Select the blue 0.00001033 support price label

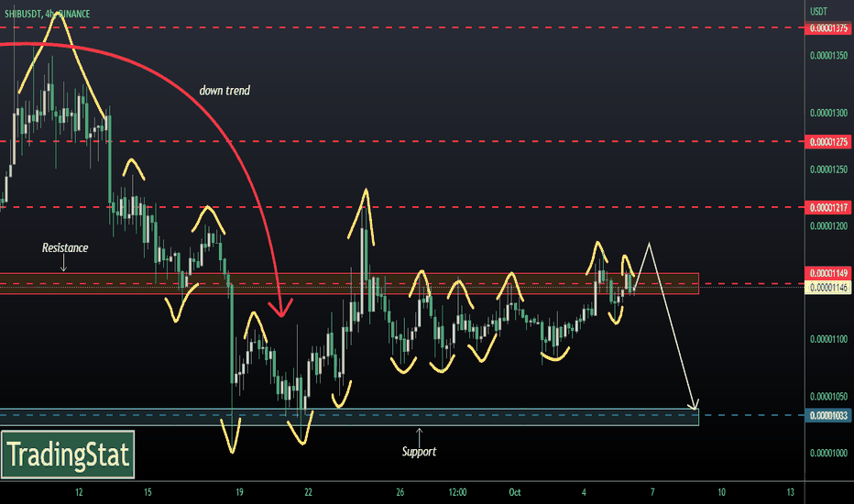pos(827,416)
